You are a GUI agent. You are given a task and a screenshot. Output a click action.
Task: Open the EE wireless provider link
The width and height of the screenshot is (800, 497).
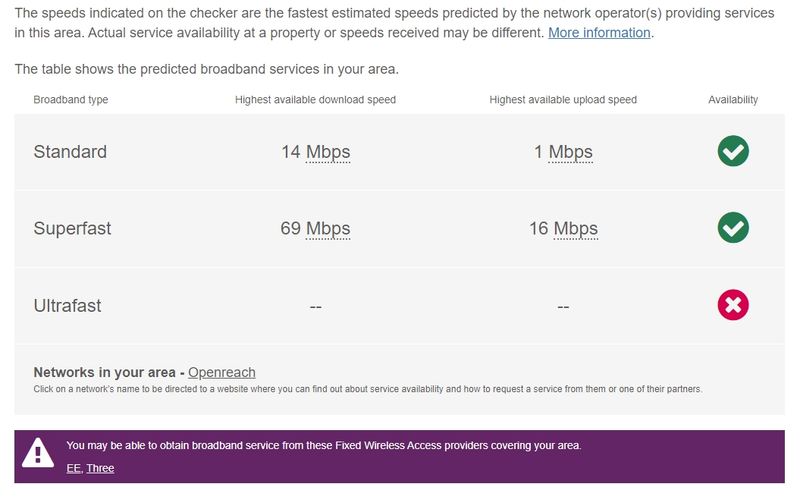[x=73, y=468]
